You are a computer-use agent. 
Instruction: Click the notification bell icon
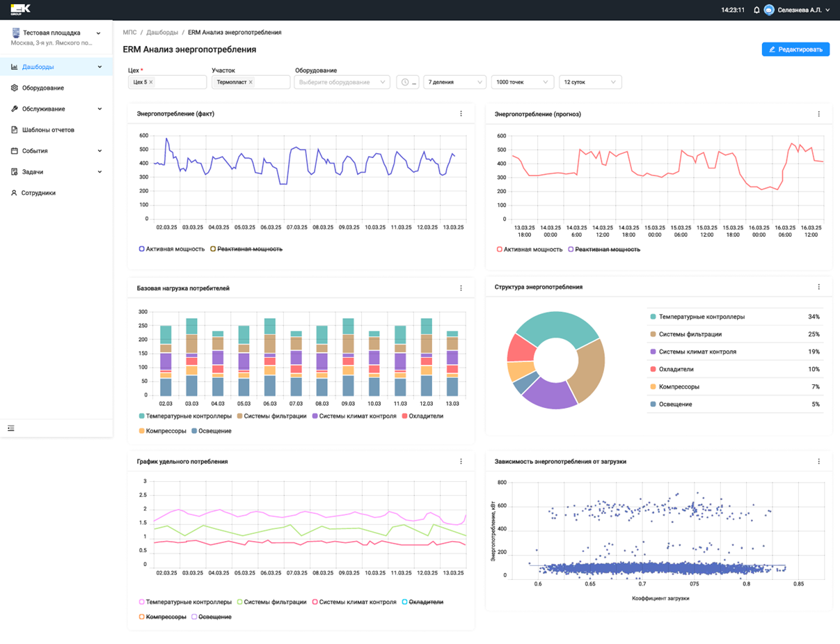pos(756,10)
